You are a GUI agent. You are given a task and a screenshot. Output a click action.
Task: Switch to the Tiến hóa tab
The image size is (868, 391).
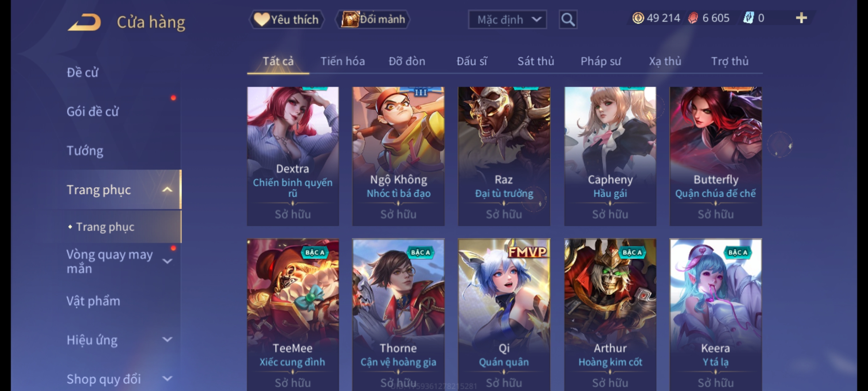coord(342,61)
